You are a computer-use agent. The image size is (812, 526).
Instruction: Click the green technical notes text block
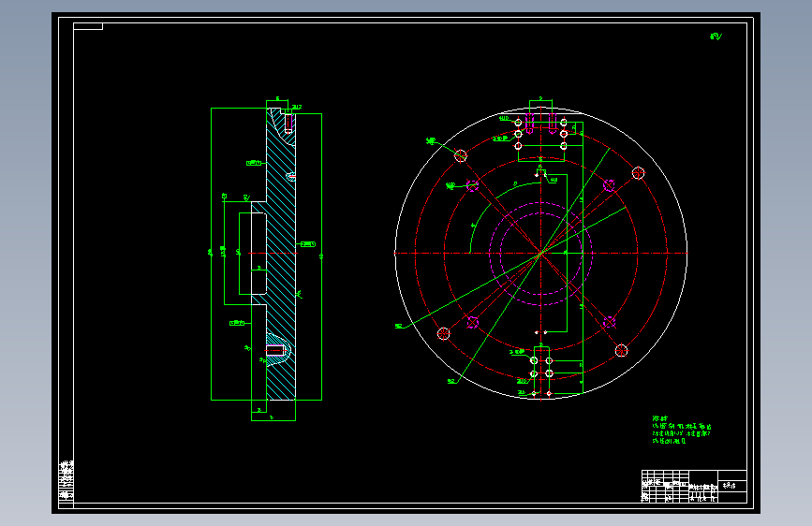(682, 431)
